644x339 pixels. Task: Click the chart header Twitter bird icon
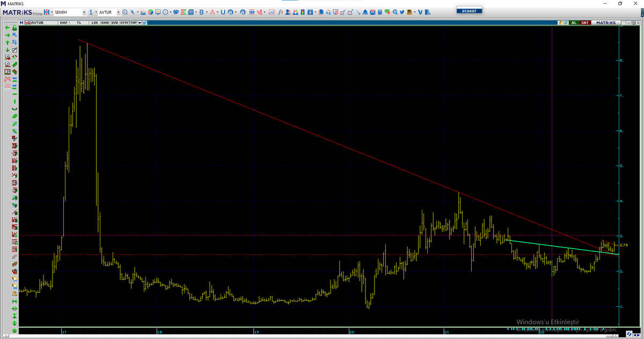144,23
